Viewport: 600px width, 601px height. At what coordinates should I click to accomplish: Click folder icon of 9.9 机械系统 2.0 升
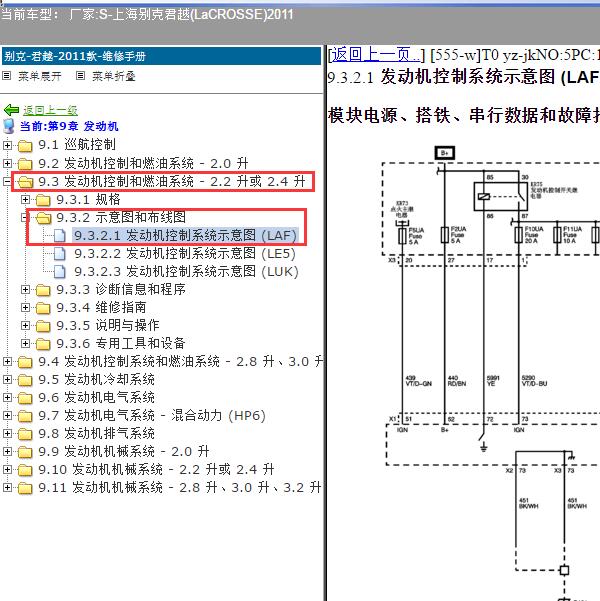(25, 452)
